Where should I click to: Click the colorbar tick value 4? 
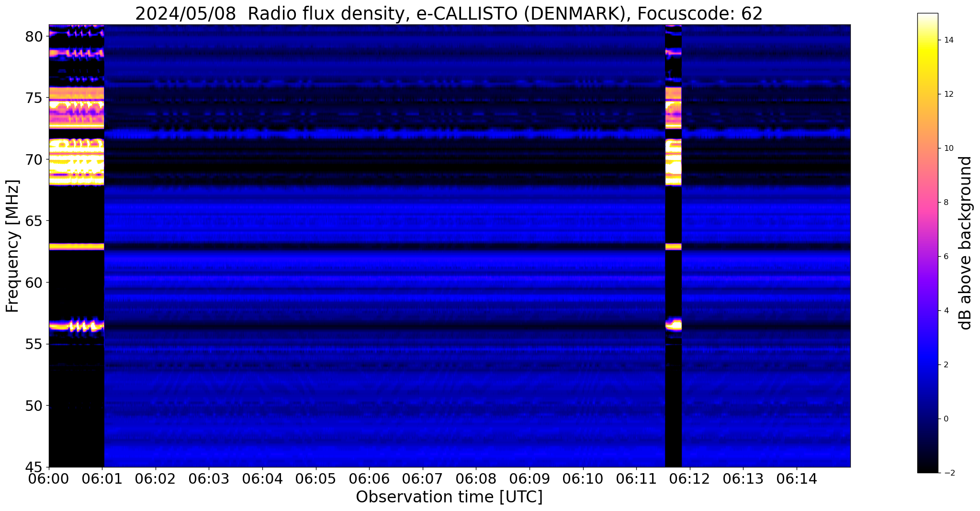pyautogui.click(x=946, y=311)
